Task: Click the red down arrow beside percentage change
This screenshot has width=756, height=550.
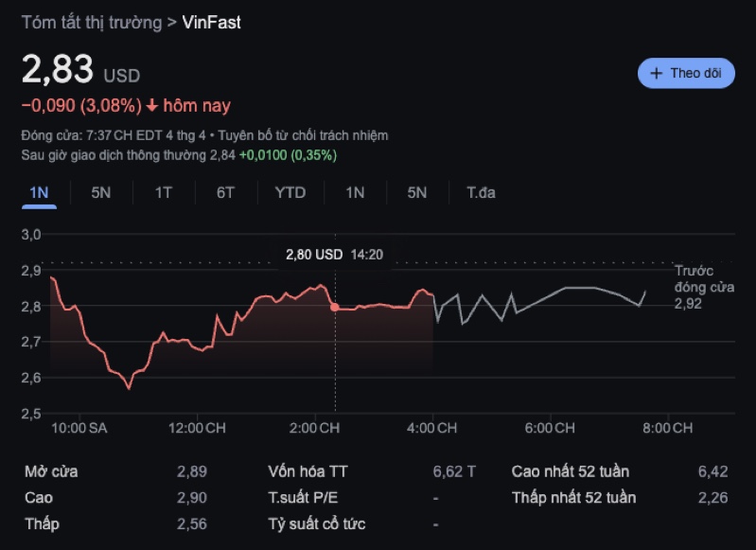Action: [152, 106]
